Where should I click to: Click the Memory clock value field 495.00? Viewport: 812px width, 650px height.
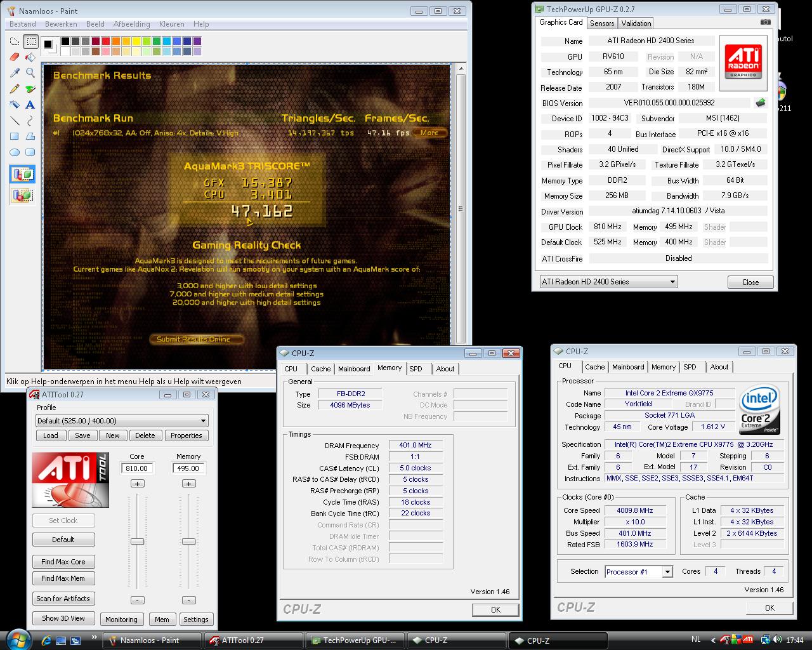pos(188,468)
